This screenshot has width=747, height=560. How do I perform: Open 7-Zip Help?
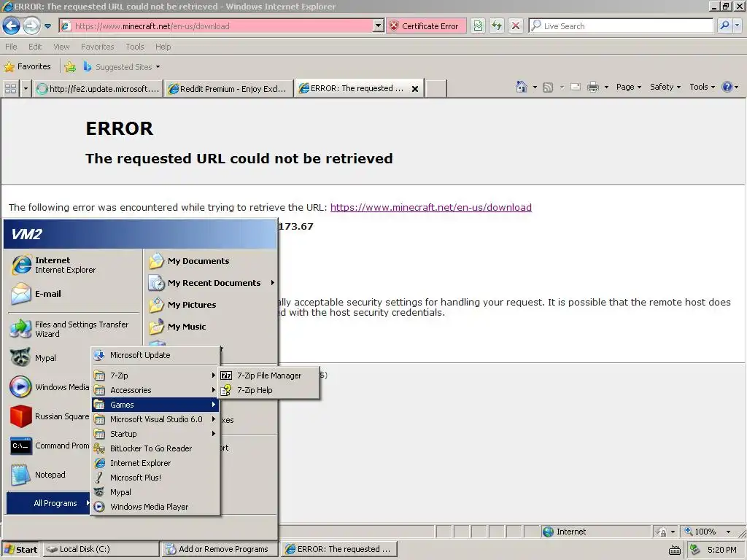coord(269,390)
